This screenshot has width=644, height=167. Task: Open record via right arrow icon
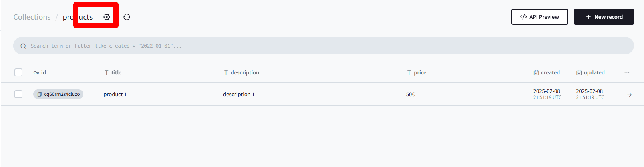click(x=629, y=95)
